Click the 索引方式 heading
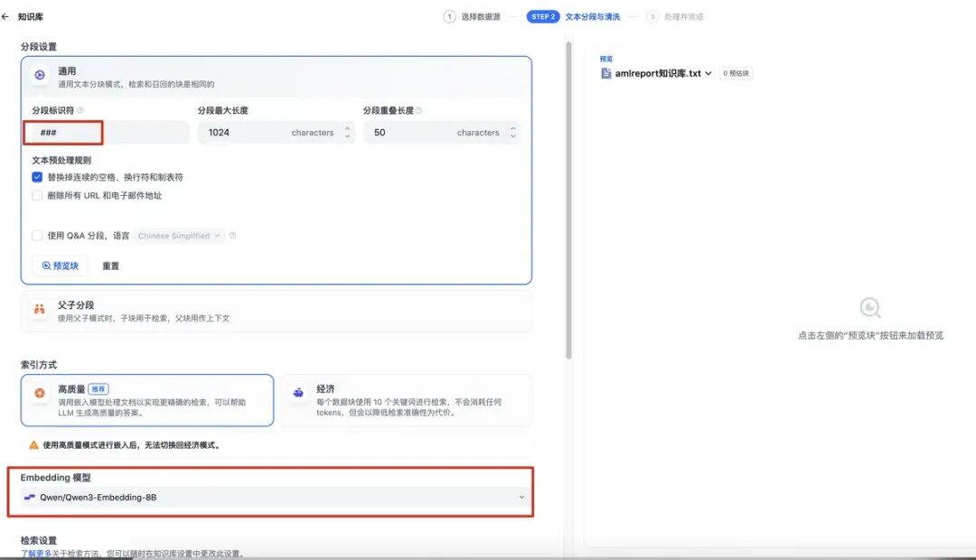 click(x=39, y=365)
